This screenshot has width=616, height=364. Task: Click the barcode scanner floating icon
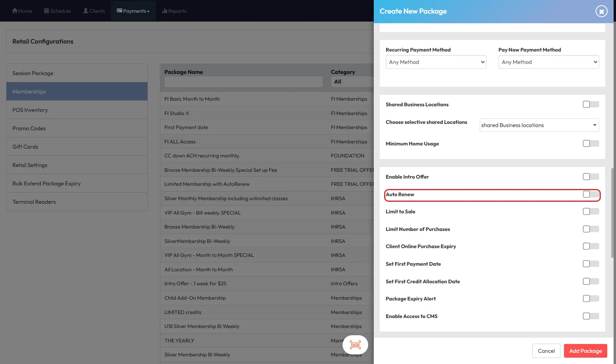click(x=355, y=345)
